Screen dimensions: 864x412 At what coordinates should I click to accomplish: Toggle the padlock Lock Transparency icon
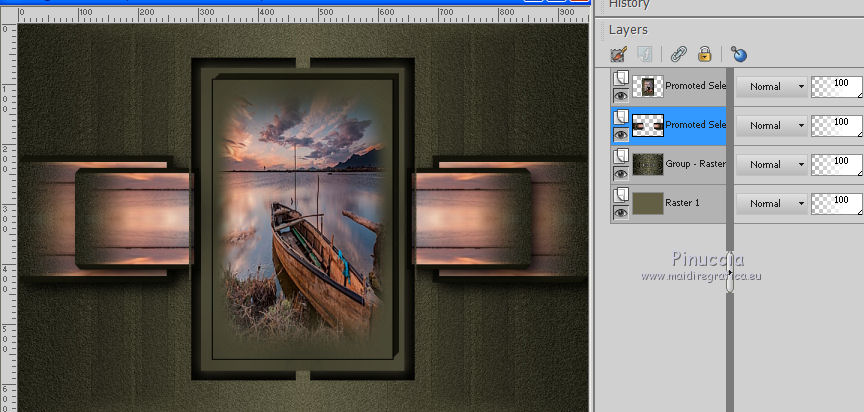[704, 54]
